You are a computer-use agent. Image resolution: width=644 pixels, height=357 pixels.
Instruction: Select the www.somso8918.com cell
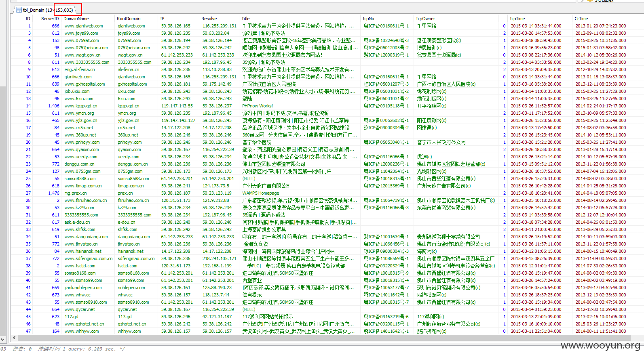(86, 302)
